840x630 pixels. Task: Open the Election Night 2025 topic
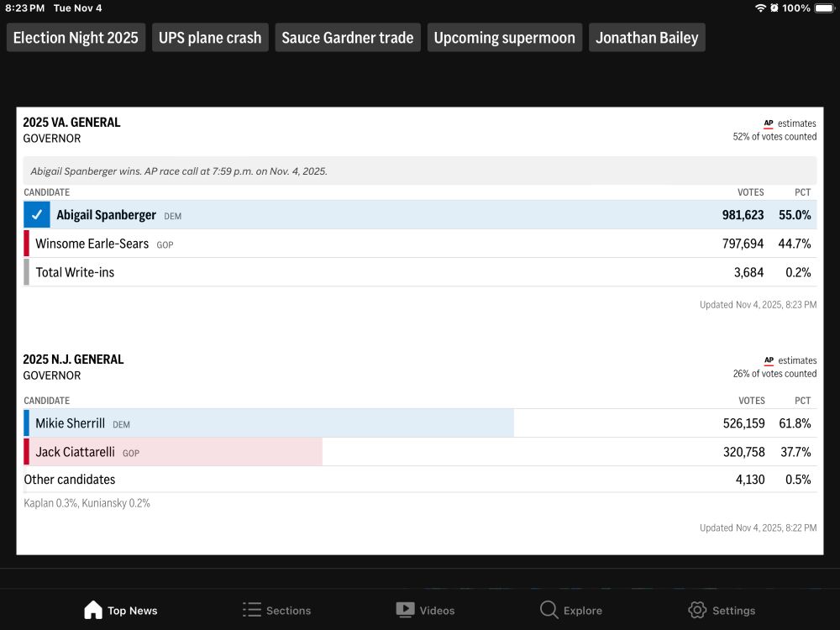tap(76, 38)
